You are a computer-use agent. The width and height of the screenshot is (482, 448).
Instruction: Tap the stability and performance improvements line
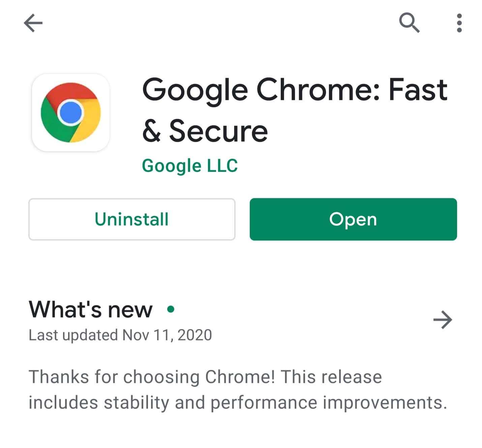pos(238,403)
